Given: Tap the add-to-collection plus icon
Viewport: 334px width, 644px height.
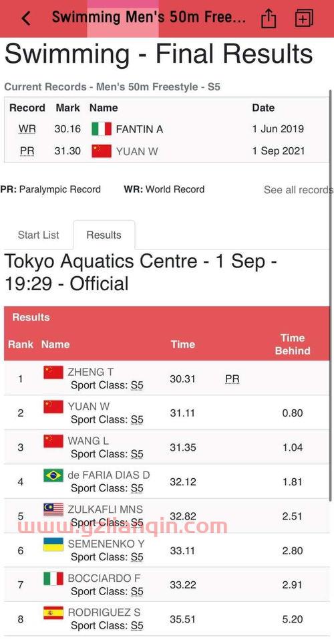Looking at the screenshot, I should 304,18.
